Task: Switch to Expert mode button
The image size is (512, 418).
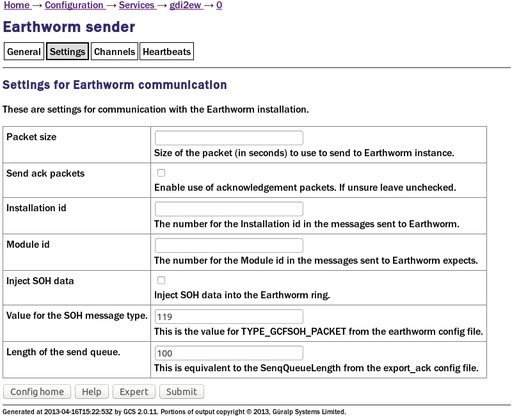Action: pyautogui.click(x=134, y=391)
